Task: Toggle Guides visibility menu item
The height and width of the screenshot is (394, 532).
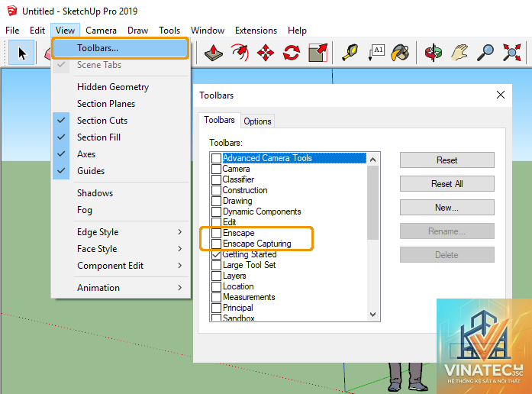Action: pos(121,171)
